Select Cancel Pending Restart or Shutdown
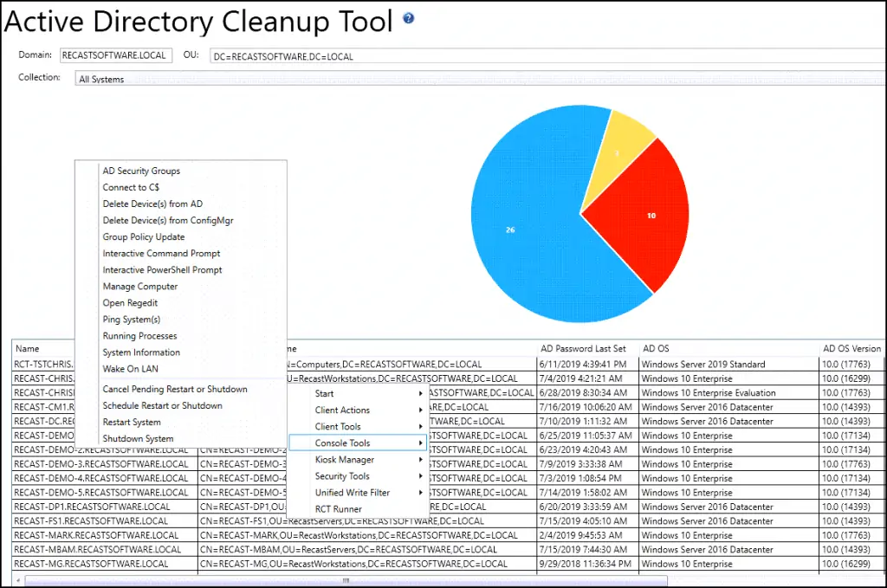 point(175,389)
